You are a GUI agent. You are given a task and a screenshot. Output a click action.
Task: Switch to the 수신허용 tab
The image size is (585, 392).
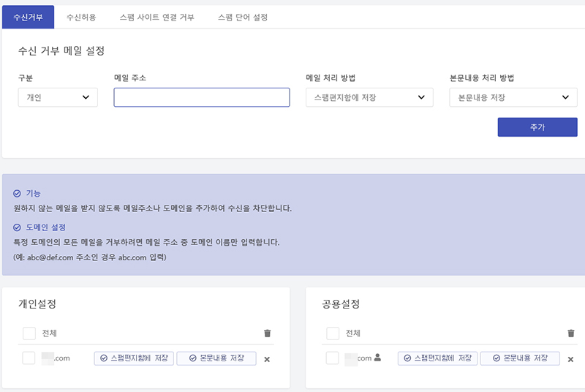81,17
